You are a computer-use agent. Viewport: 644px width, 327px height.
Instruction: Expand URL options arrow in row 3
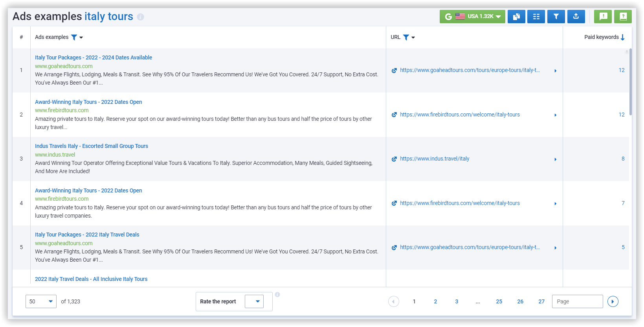click(x=556, y=159)
